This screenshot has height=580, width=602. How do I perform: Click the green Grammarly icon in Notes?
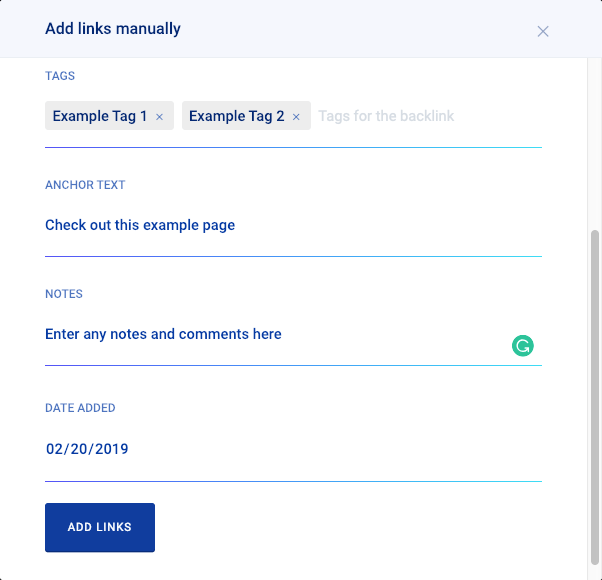pos(522,346)
